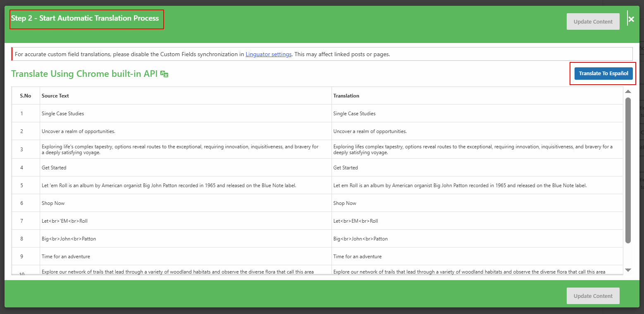The height and width of the screenshot is (314, 644).
Task: Click the scrollbar down arrow in the translation table
Action: 628,270
